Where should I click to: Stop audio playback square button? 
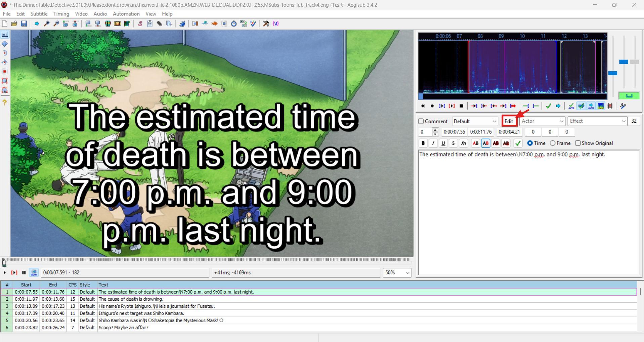pos(461,106)
